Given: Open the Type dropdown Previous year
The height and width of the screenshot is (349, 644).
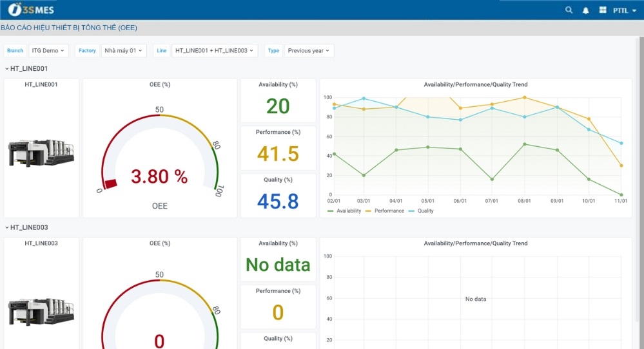Looking at the screenshot, I should click(308, 51).
